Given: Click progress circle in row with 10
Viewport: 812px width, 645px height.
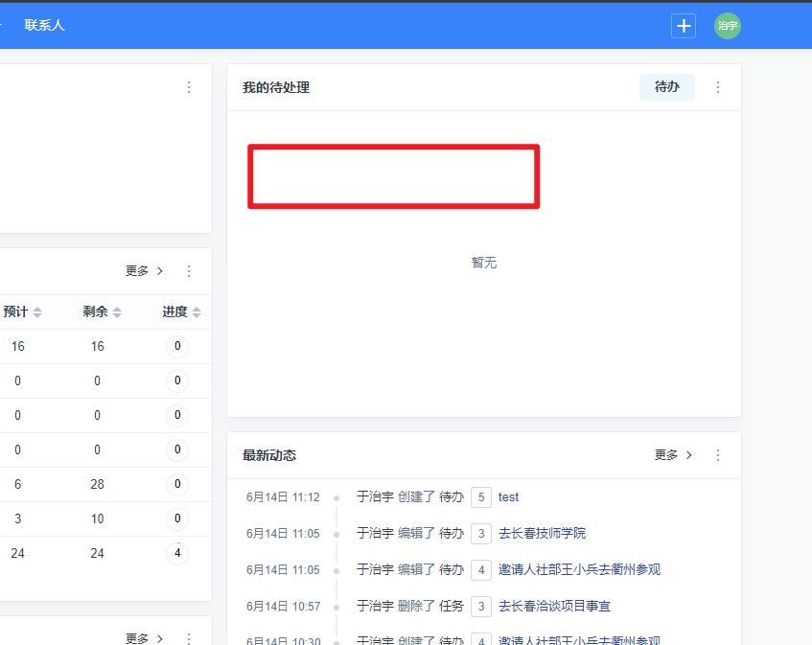Looking at the screenshot, I should (x=177, y=518).
